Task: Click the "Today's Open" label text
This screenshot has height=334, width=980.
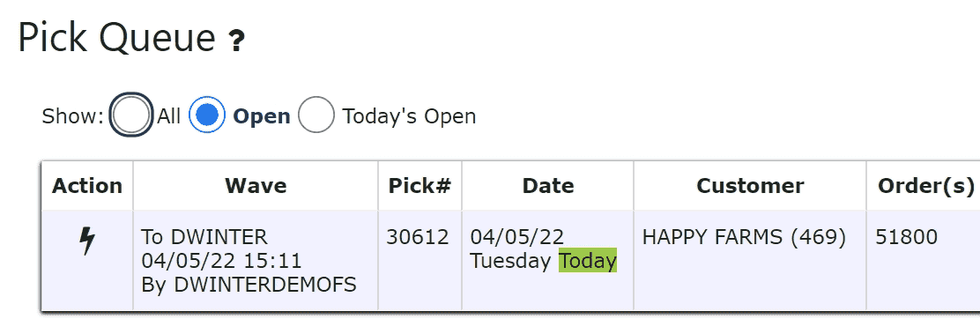Action: (409, 116)
